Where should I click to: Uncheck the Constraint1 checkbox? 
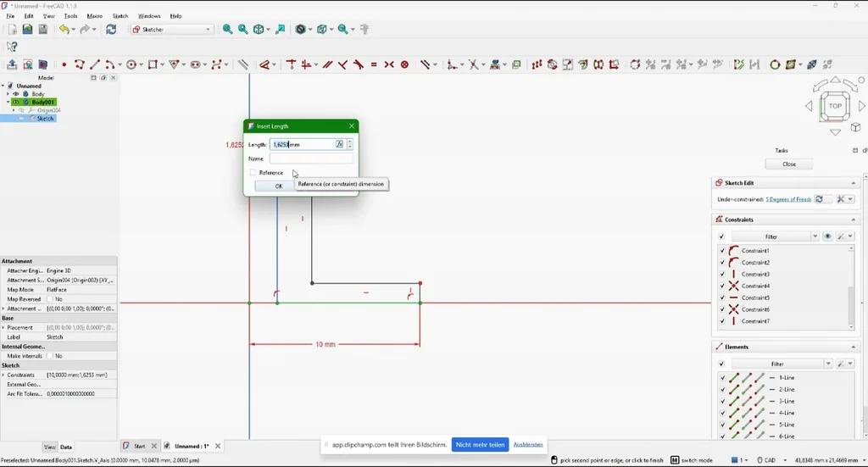click(x=722, y=251)
